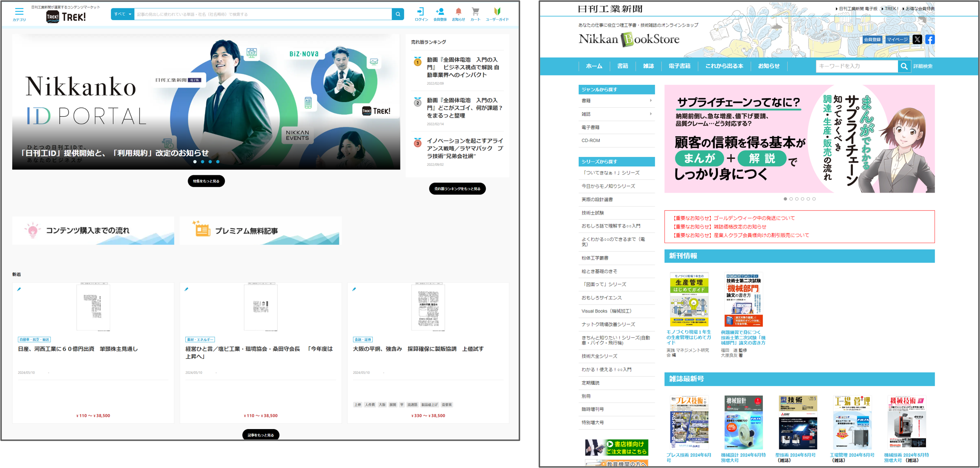980x468 pixels.
Task: Open 工場管理 2024年5月号 magazine cover
Action: click(x=852, y=423)
